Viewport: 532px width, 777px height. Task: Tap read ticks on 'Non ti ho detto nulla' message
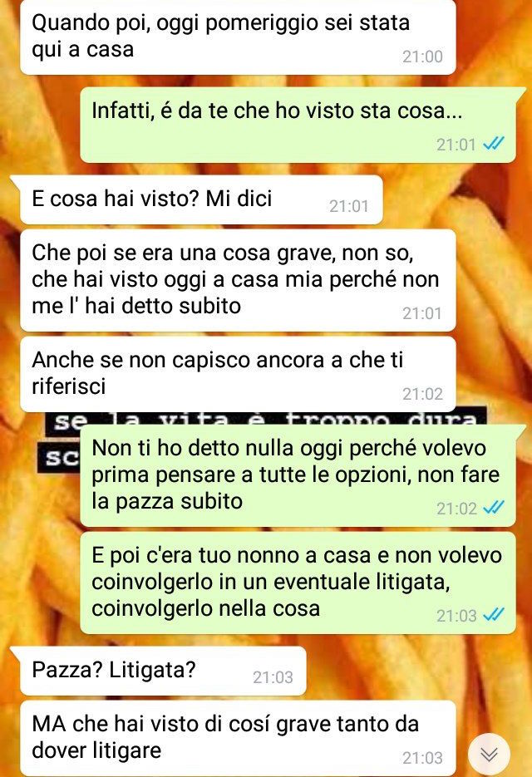[x=494, y=508]
